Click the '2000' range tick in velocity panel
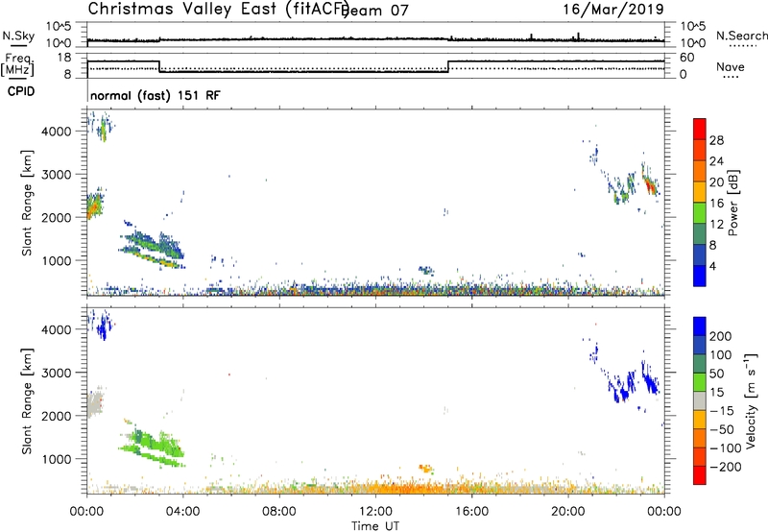This screenshot has width=768, height=532. (x=56, y=416)
